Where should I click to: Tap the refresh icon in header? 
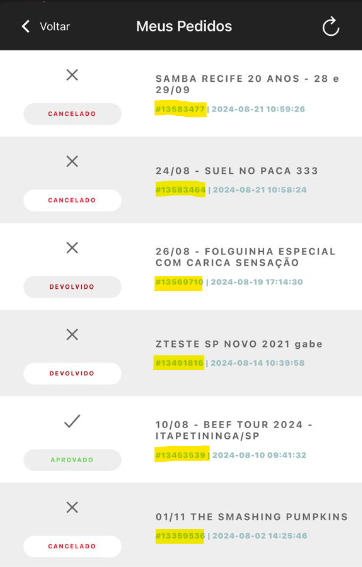click(331, 27)
